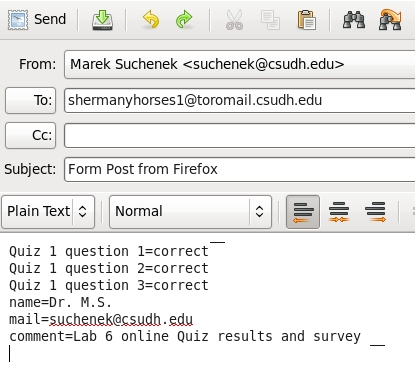
Task: Click the Cc: address book button
Action: 31,135
